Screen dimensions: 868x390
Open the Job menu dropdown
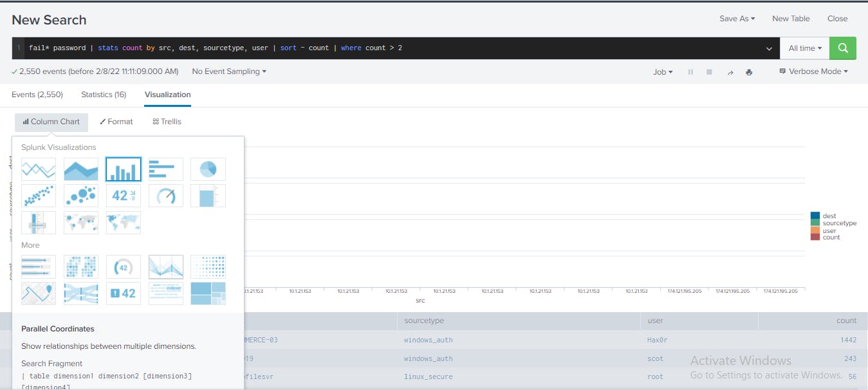tap(663, 72)
